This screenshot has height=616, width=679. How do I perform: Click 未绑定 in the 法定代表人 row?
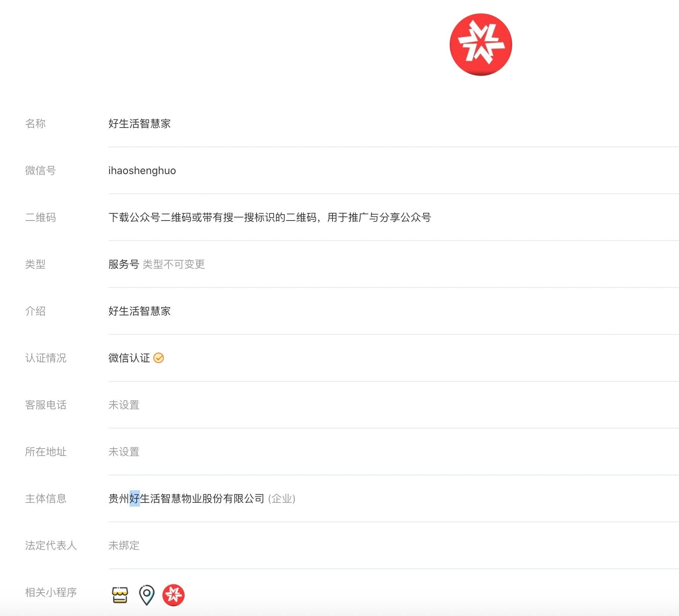point(124,545)
